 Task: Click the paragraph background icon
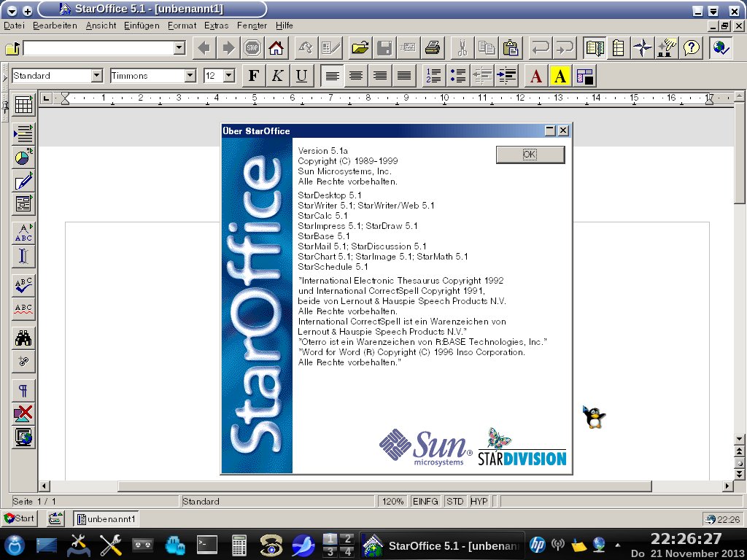point(584,76)
